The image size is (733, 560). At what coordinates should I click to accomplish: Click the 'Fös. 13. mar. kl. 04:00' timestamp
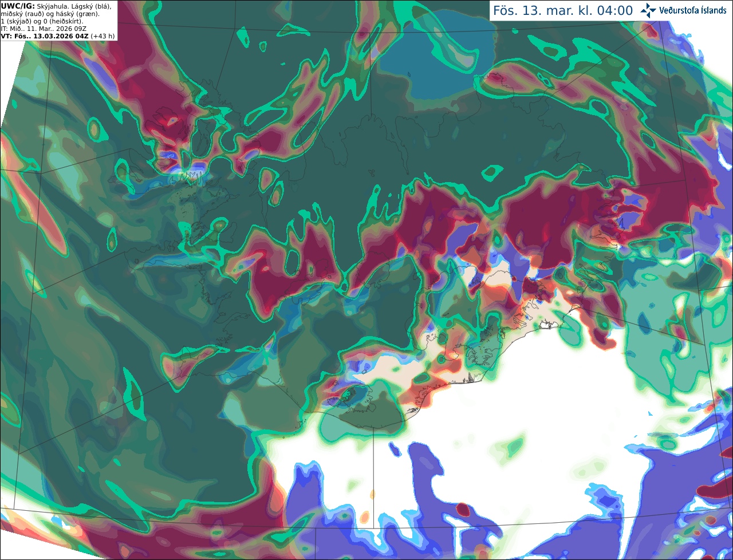tap(563, 11)
